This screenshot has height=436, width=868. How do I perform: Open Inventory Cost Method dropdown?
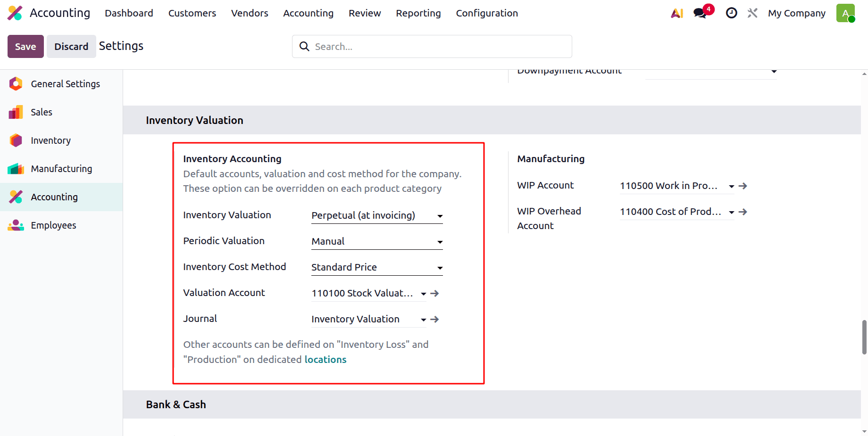pos(377,267)
